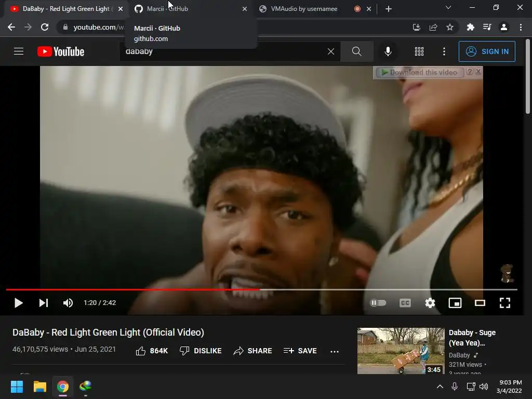Reload the YouTube page
The image size is (532, 399).
click(x=45, y=27)
